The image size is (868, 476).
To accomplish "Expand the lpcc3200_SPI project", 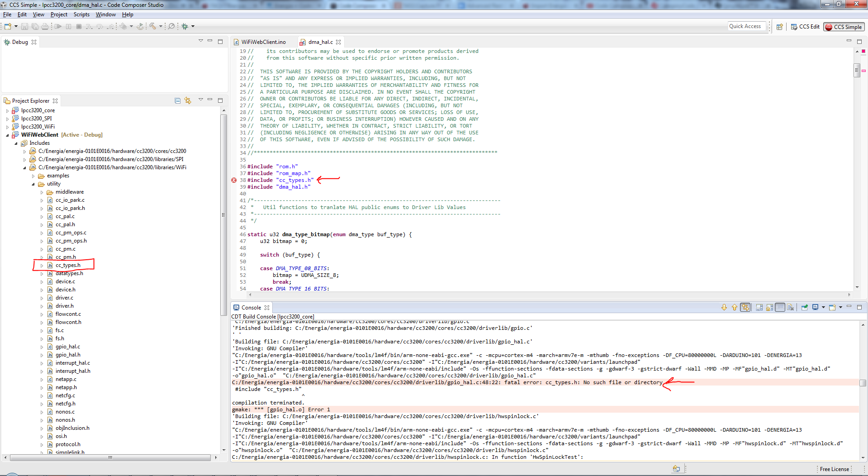I will click(7, 119).
